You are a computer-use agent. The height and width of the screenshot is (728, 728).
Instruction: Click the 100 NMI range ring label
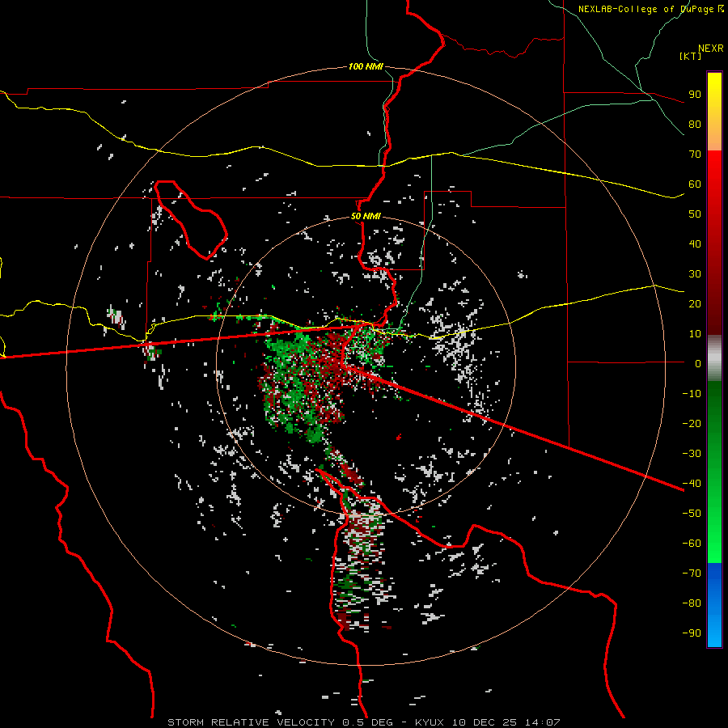point(366,67)
